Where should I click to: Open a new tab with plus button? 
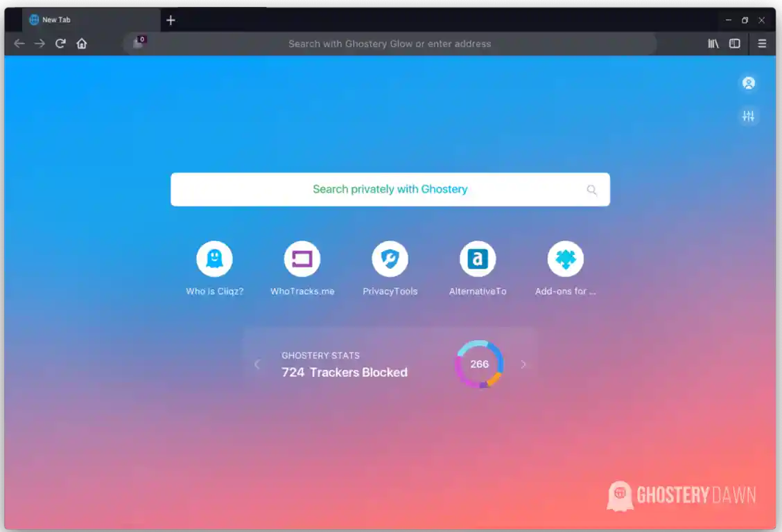coord(171,20)
